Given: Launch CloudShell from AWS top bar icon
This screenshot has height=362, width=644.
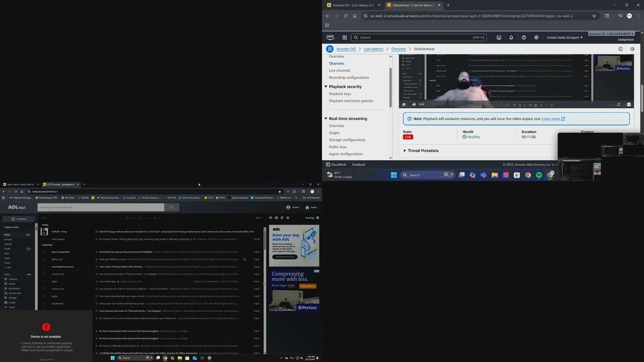Looking at the screenshot, I should (499, 37).
